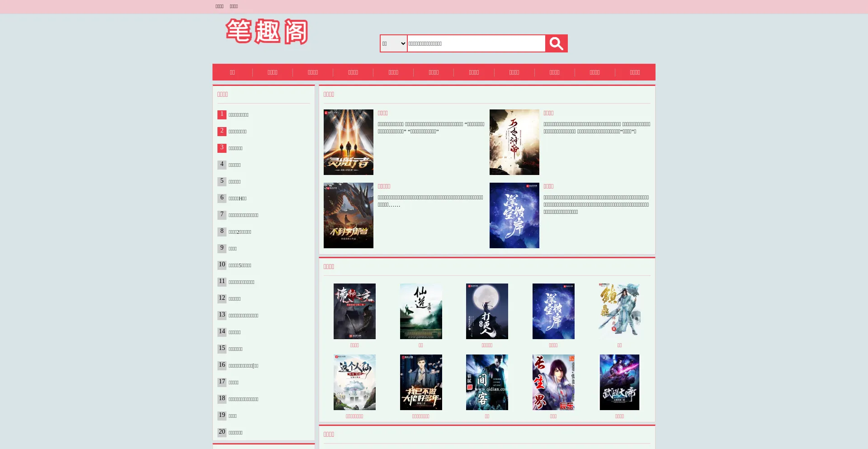
Task: Open the sidebar ranking entry numbered 7
Action: (x=244, y=215)
